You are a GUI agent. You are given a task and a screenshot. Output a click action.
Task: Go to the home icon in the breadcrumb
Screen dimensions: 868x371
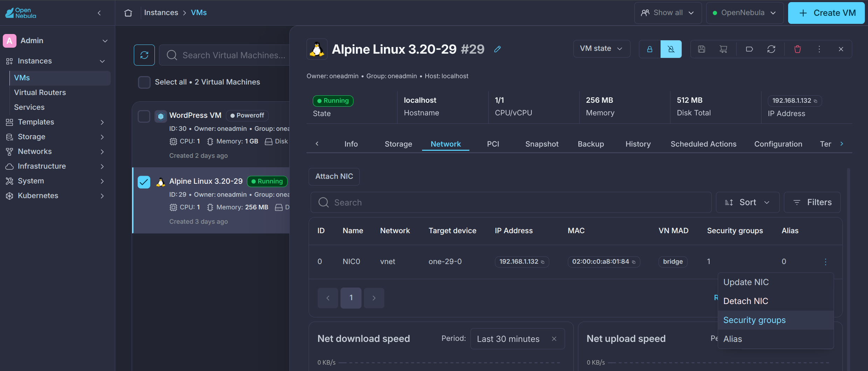click(x=128, y=13)
